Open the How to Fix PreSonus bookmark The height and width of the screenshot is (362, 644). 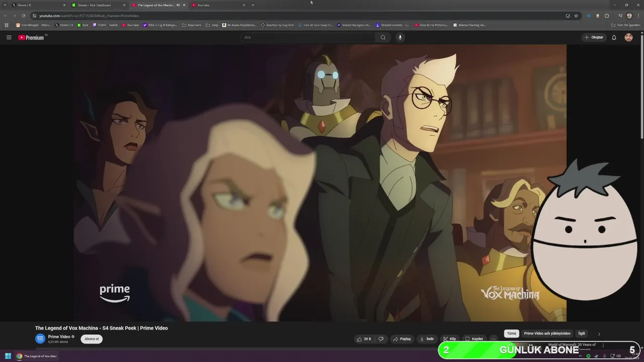pos(431,25)
